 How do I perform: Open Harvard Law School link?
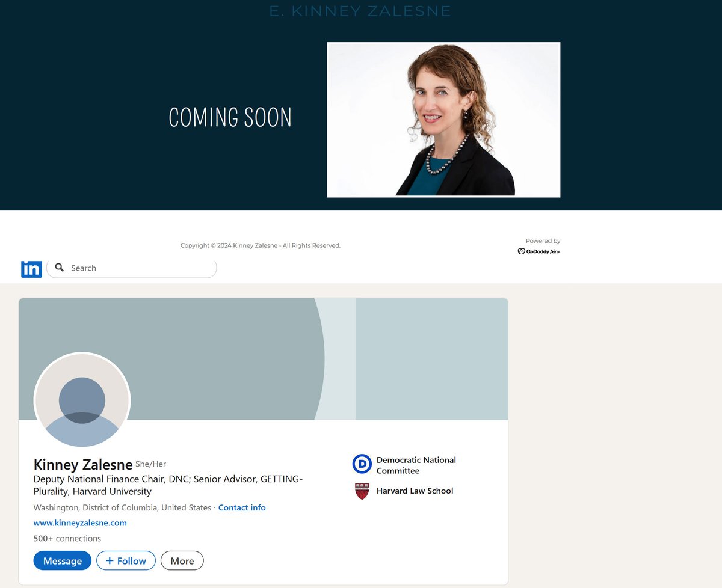[x=415, y=491]
